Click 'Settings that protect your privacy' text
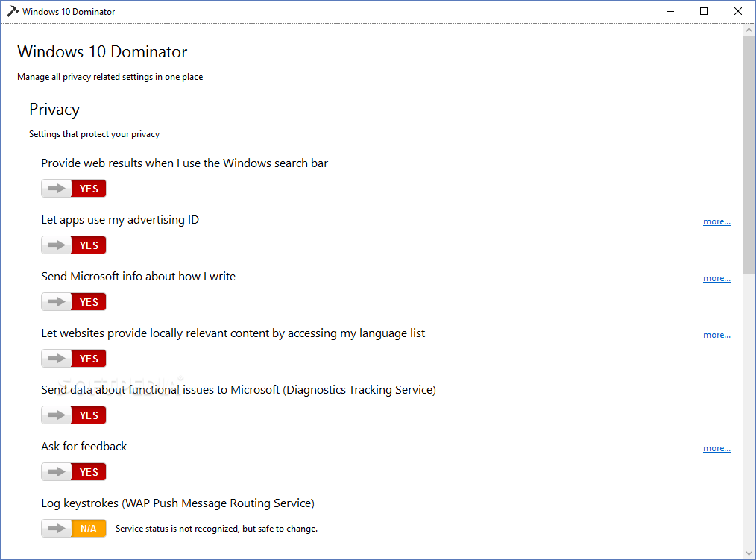Viewport: 756px width, 560px height. coord(94,134)
